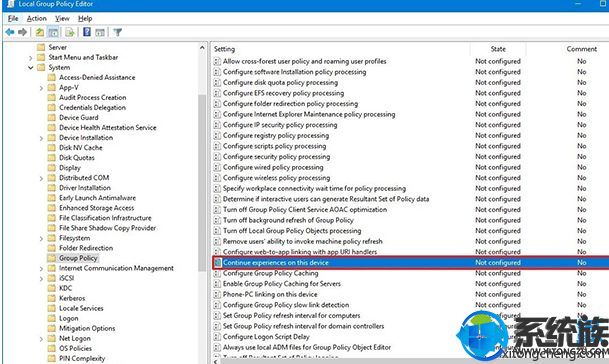Select Disk NV Cache in the tree
The height and width of the screenshot is (364, 609).
[81, 148]
